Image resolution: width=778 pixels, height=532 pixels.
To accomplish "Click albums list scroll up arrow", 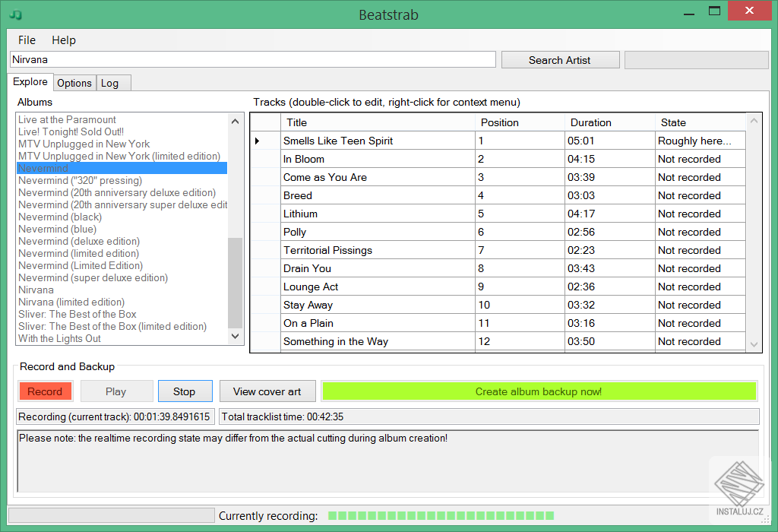I will coord(236,121).
